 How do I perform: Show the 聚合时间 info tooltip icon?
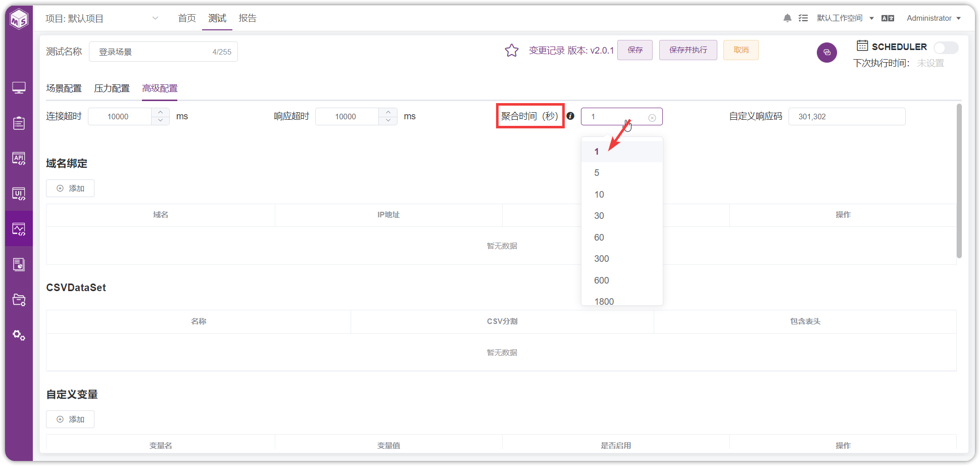click(x=570, y=116)
